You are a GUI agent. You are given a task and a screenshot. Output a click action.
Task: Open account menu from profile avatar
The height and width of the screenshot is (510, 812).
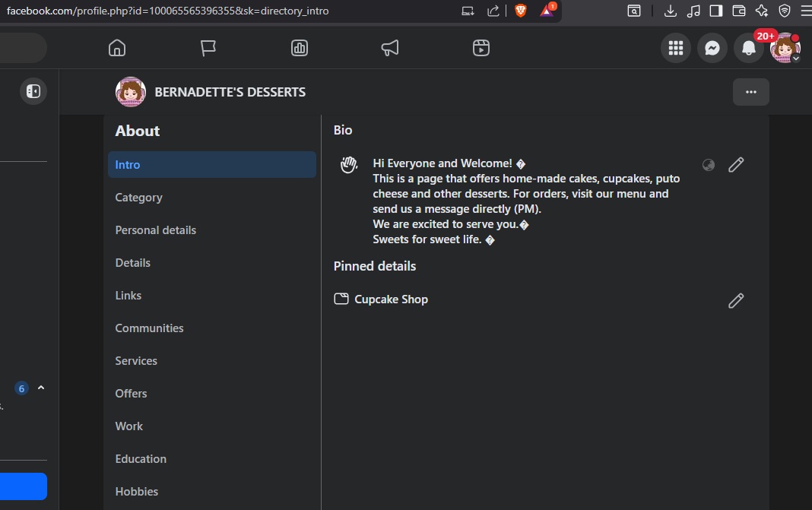pos(785,48)
